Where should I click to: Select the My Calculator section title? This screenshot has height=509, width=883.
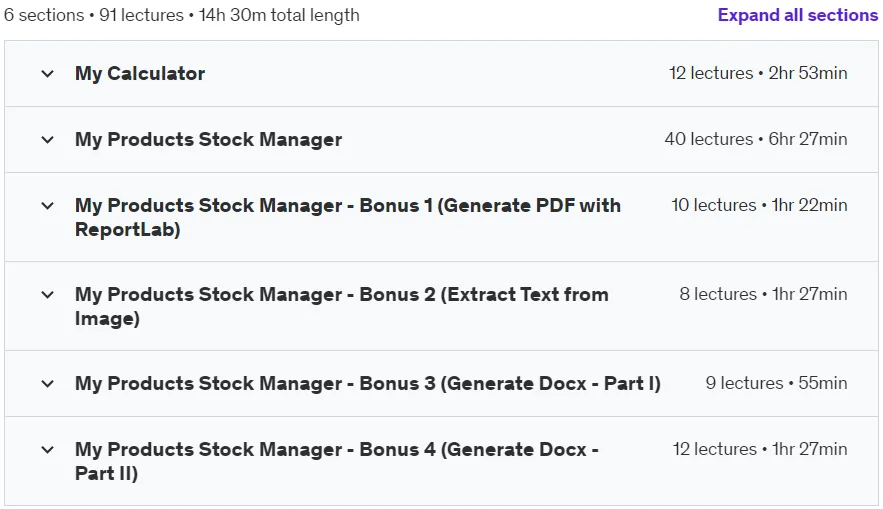[140, 74]
